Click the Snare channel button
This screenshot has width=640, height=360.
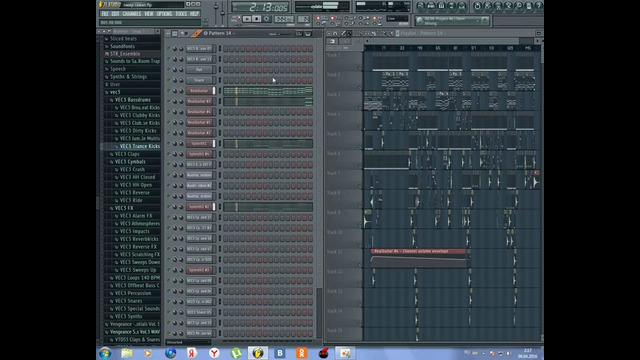coord(200,80)
